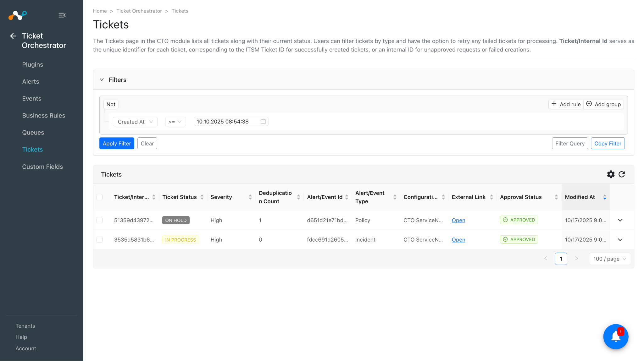
Task: Open Events in the sidebar
Action: pyautogui.click(x=32, y=98)
